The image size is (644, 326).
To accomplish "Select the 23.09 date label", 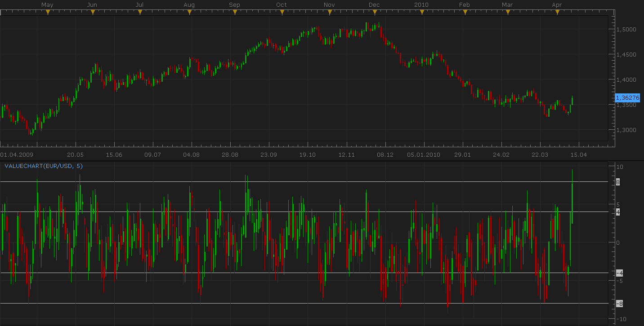I will 268,154.
